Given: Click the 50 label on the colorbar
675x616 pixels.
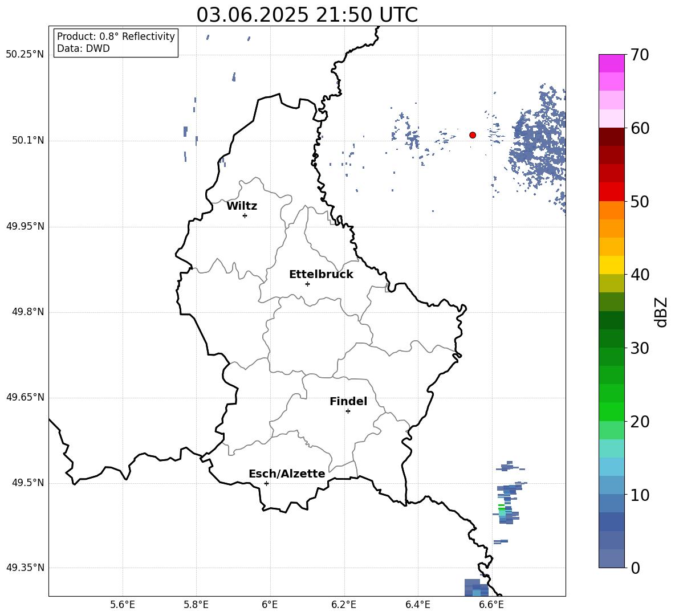Looking at the screenshot, I should tap(640, 201).
